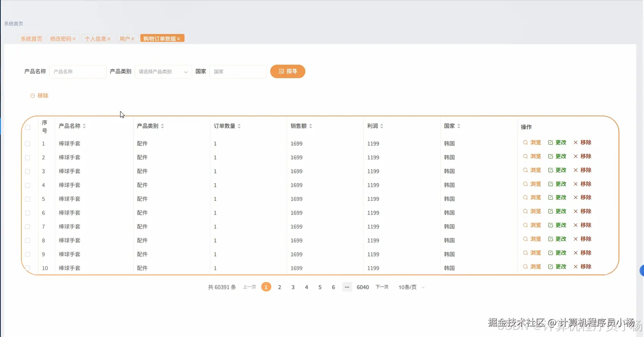Click 移除 for row 10

tap(582, 267)
